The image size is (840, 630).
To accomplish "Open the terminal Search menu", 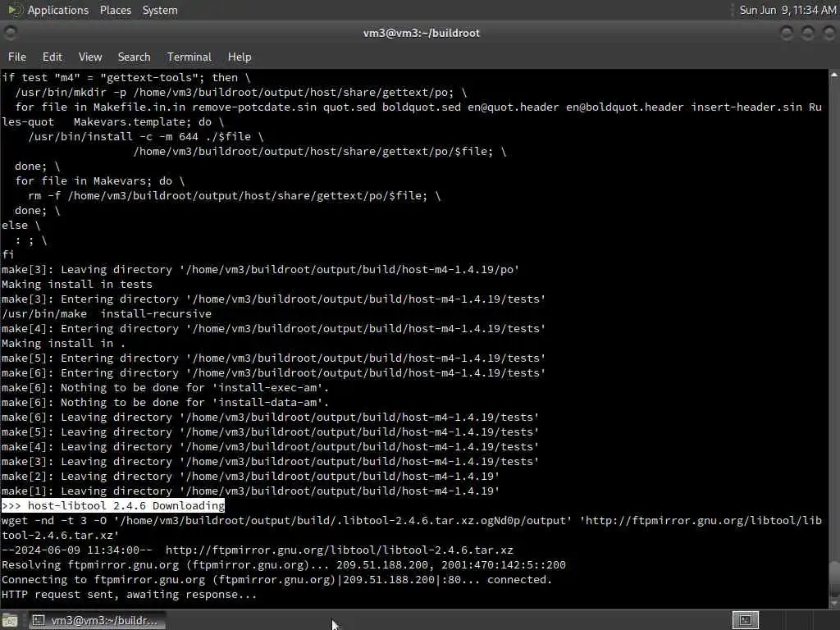I will click(134, 57).
